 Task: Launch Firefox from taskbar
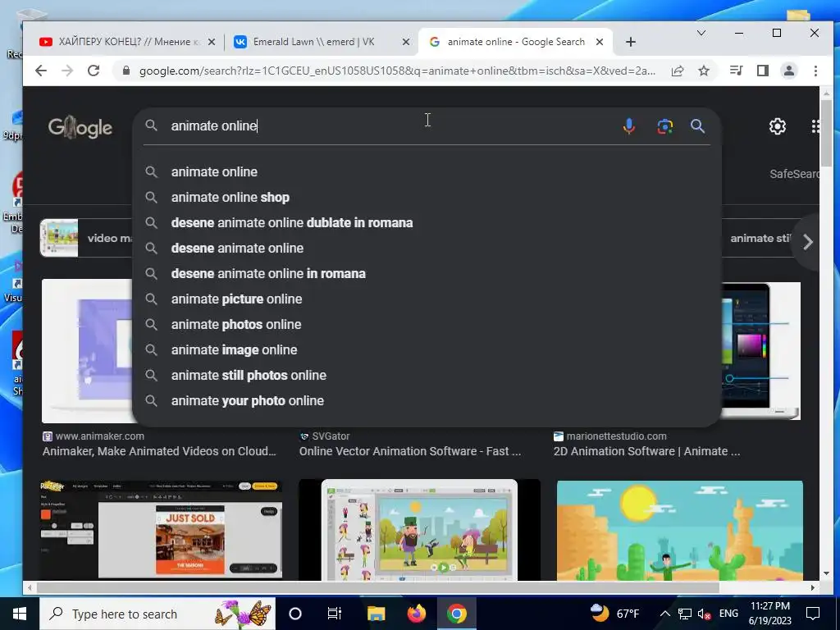[x=416, y=614]
